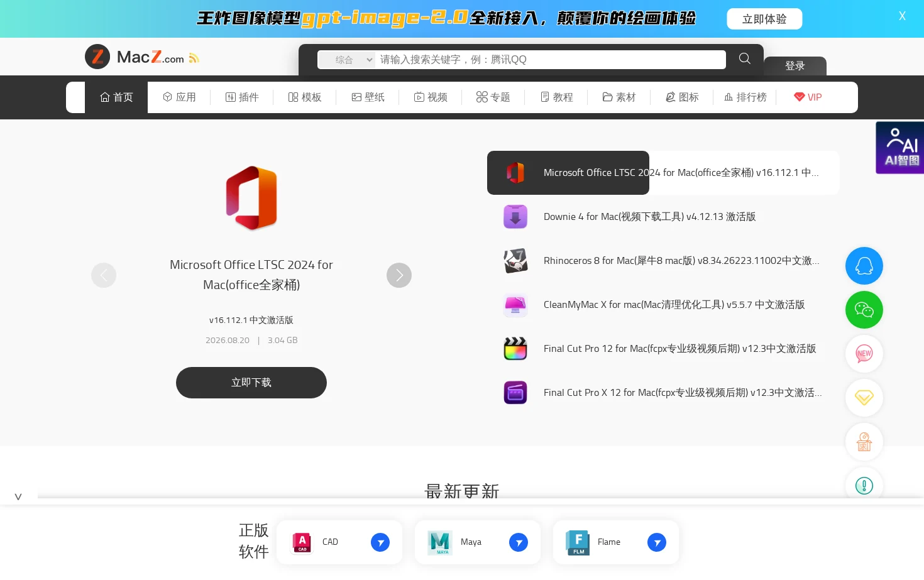Screen dimensions: 924x580
Task: Click the purple Final Cut Pro X icon
Action: tap(515, 393)
